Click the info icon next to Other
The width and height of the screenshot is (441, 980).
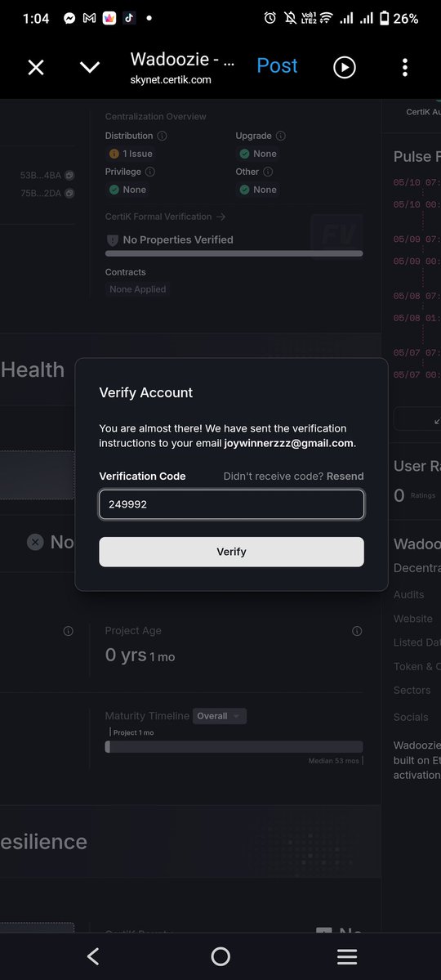click(x=268, y=172)
